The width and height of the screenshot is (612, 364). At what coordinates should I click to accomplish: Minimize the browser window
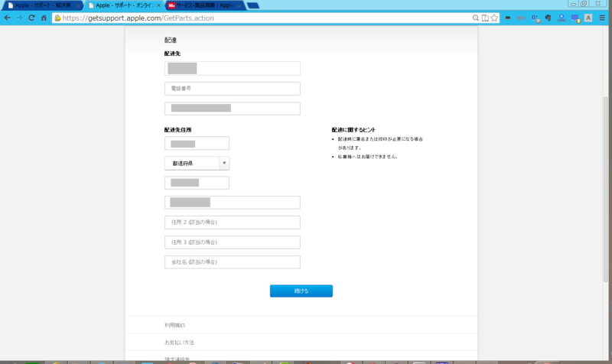tap(573, 4)
